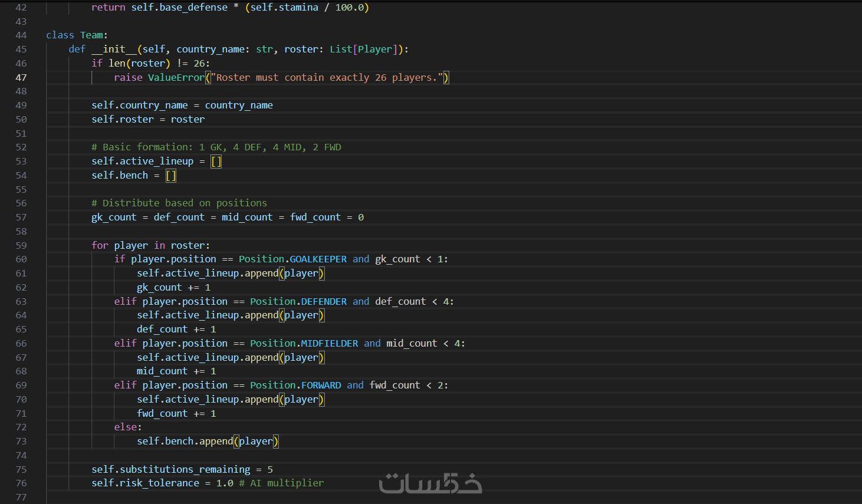Click the 'ValueError' exception name

(176, 77)
